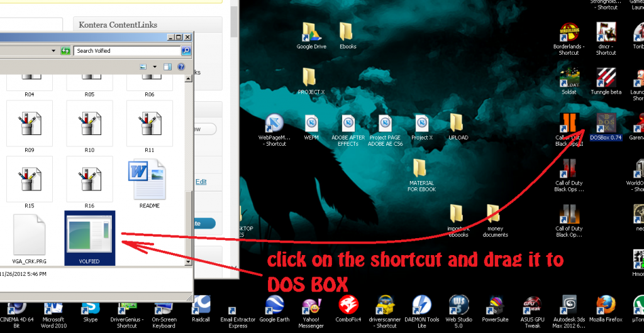Open the README Word document
The height and width of the screenshot is (333, 644).
tap(150, 184)
